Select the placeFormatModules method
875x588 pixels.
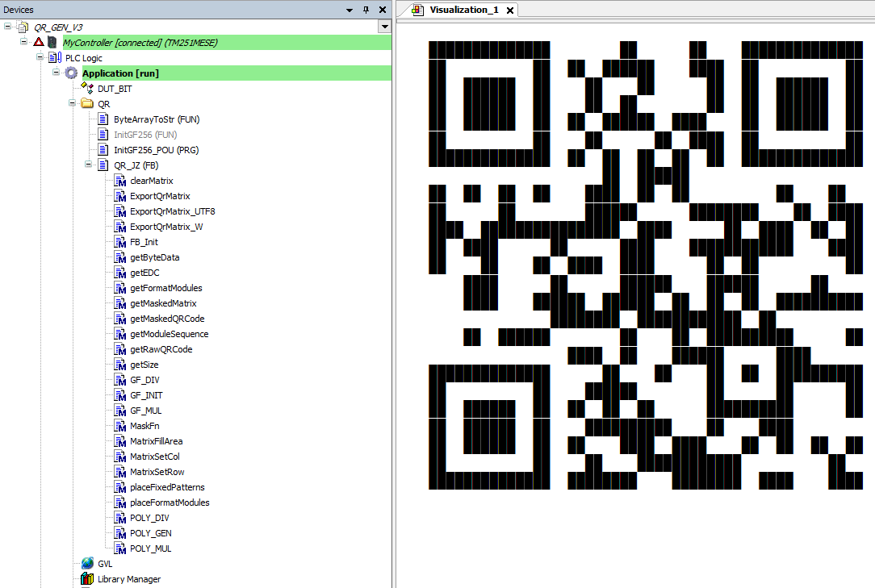(169, 503)
